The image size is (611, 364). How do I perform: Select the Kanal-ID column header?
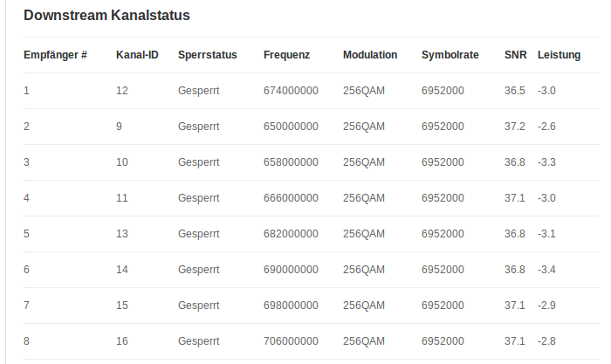(137, 55)
